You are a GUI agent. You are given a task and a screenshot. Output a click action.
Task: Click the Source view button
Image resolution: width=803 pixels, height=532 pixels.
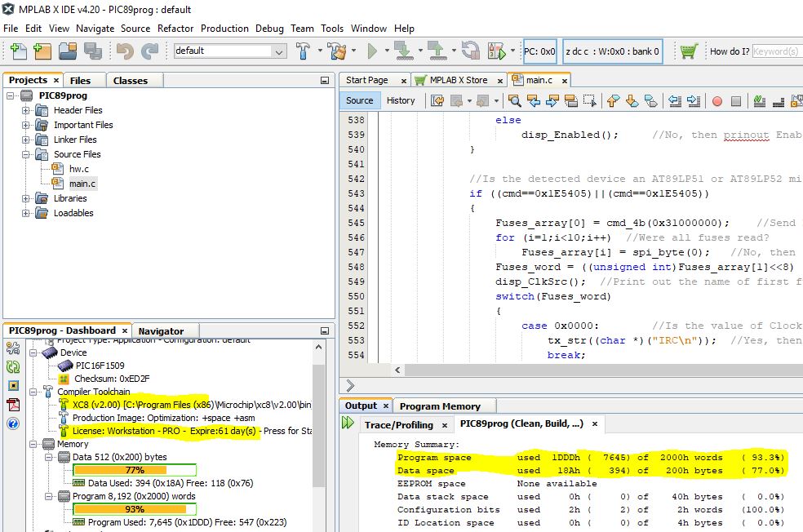(360, 101)
